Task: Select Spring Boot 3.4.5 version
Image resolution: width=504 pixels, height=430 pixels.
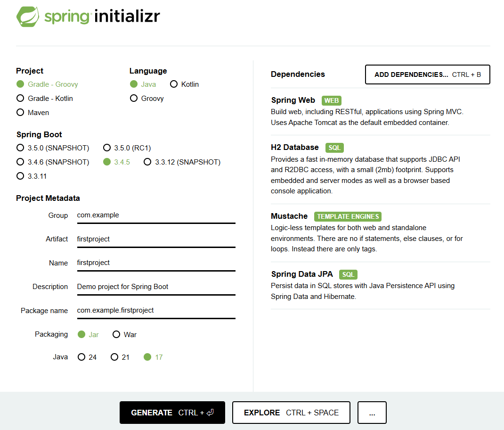Action: click(x=117, y=162)
